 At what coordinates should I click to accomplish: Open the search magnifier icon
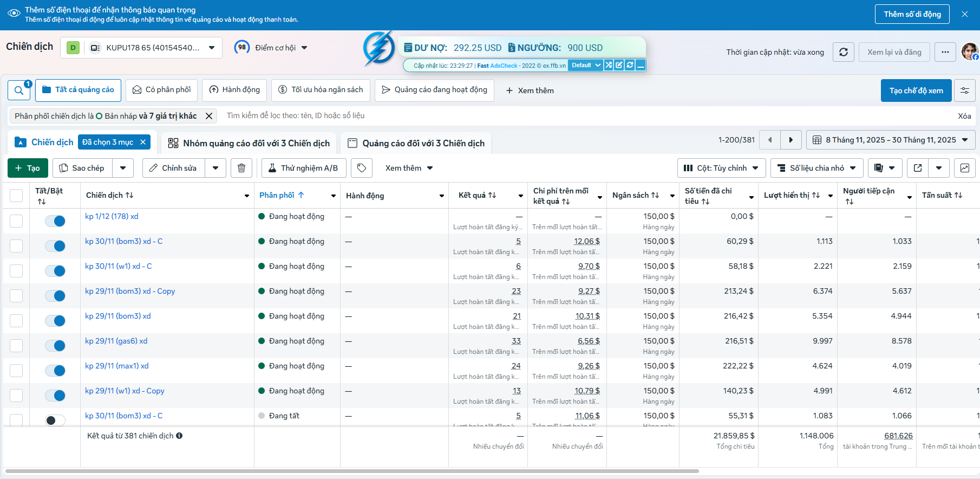(19, 90)
